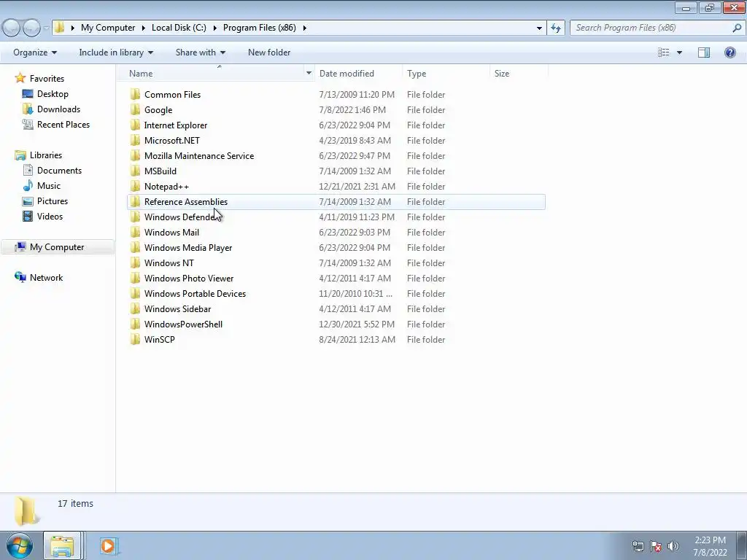The width and height of the screenshot is (747, 560).
Task: Click the 12/21/2021 2:31 AM date cell
Action: [x=357, y=186]
